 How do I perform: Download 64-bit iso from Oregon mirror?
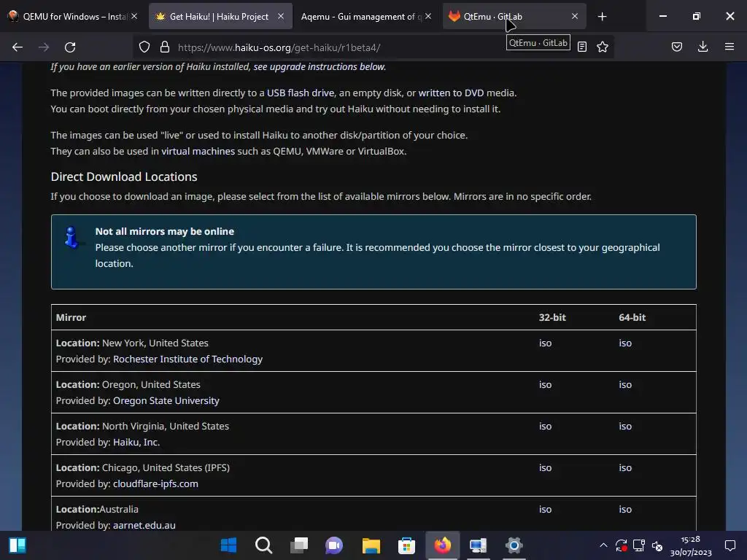(x=625, y=384)
